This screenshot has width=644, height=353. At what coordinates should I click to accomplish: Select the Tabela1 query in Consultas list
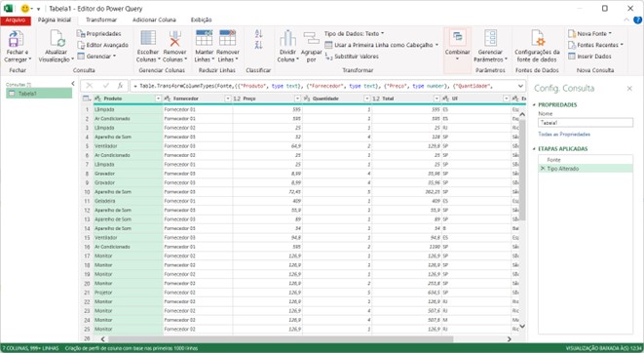pyautogui.click(x=39, y=94)
